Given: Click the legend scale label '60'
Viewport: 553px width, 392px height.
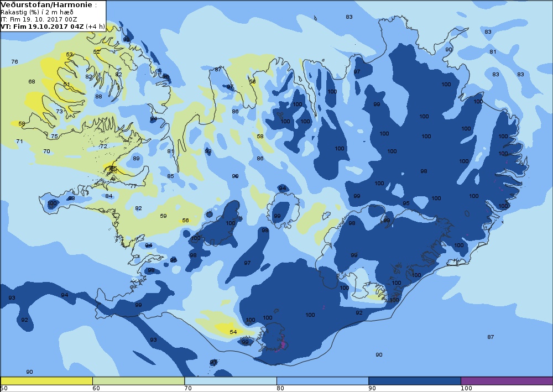Looking at the screenshot, I should pos(96,389).
